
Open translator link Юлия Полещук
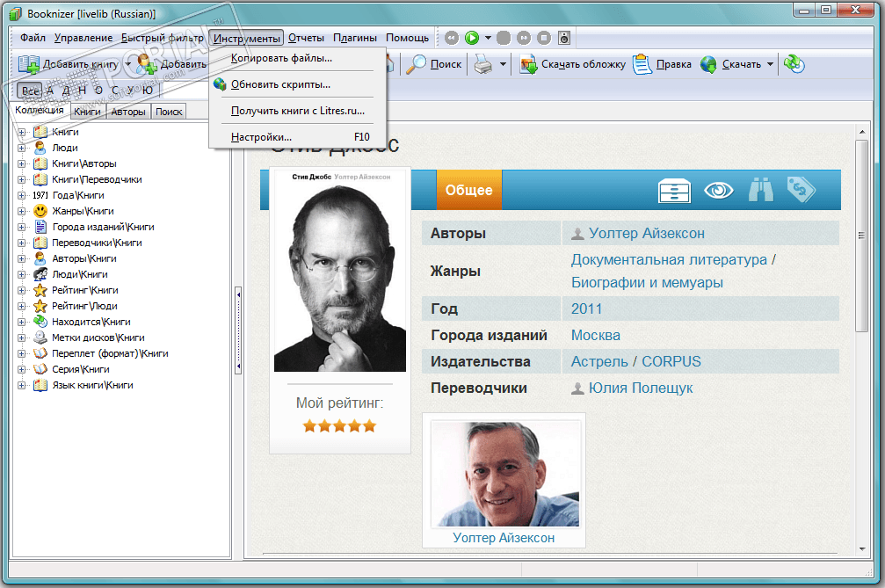(x=641, y=388)
